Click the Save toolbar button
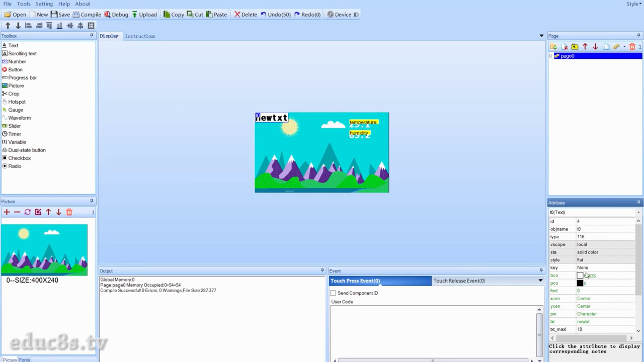The height and width of the screenshot is (362, 644). (x=60, y=14)
